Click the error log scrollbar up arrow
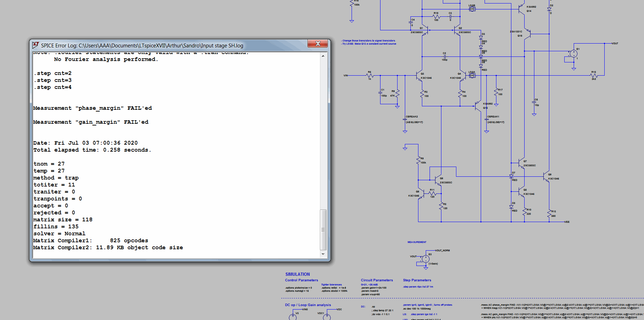644x320 pixels. [323, 56]
